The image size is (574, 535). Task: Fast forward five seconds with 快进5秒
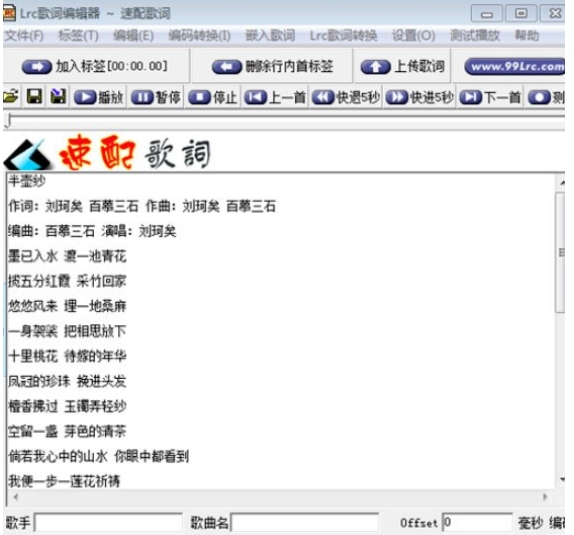(x=420, y=98)
